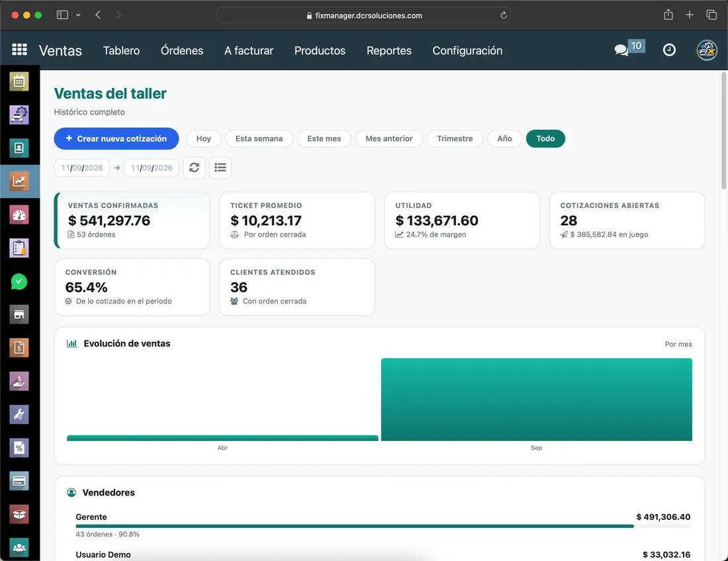The width and height of the screenshot is (728, 561).
Task: Click the refresh dates icon button
Action: click(194, 168)
